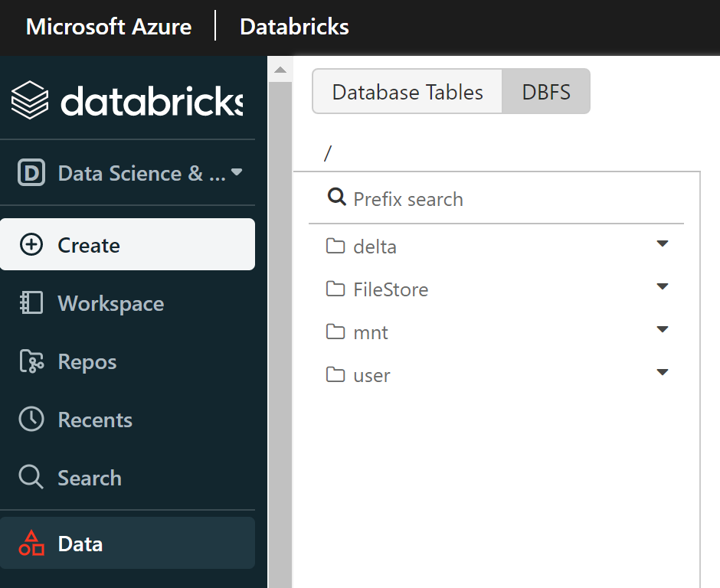Click the Recents clock icon
720x588 pixels.
[x=31, y=420]
